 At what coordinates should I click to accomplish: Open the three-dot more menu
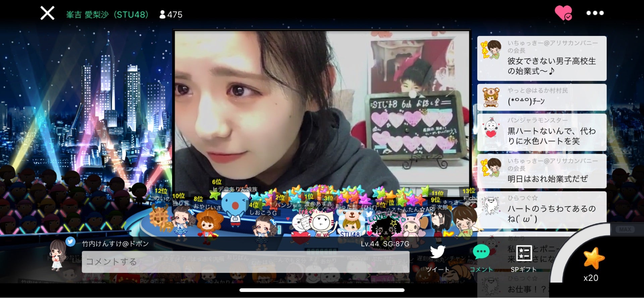pos(595,13)
